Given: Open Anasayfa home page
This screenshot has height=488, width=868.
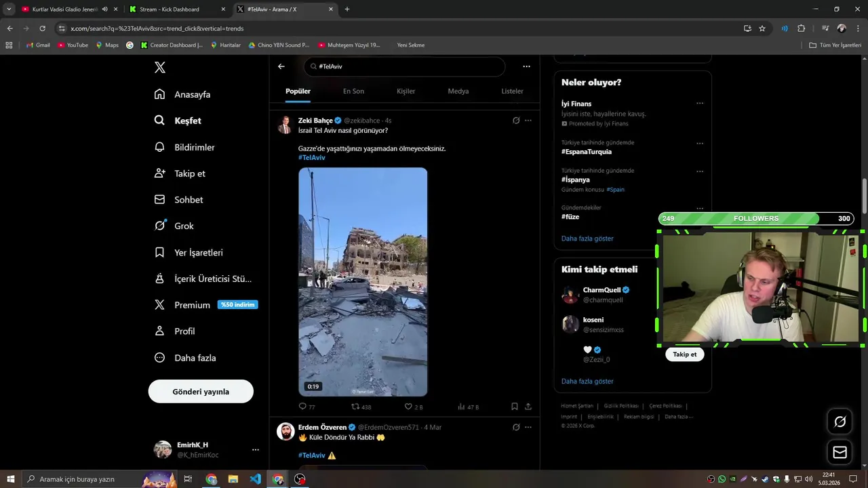Looking at the screenshot, I should (182, 94).
